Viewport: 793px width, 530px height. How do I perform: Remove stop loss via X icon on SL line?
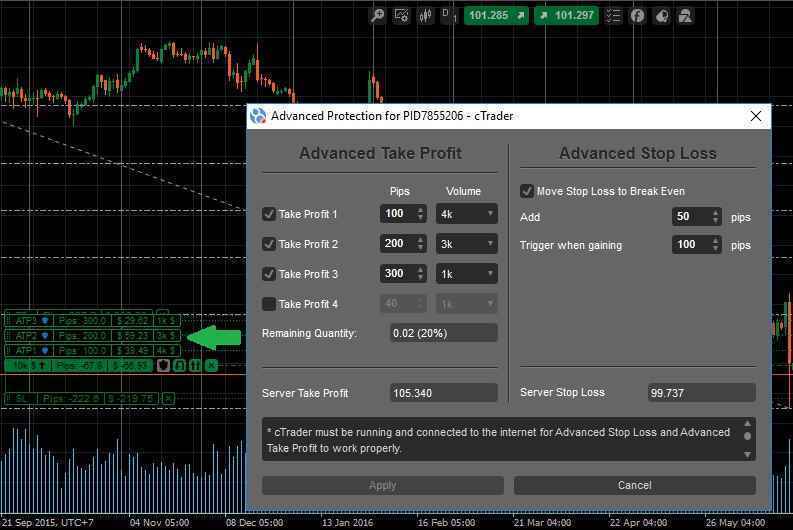(168, 399)
